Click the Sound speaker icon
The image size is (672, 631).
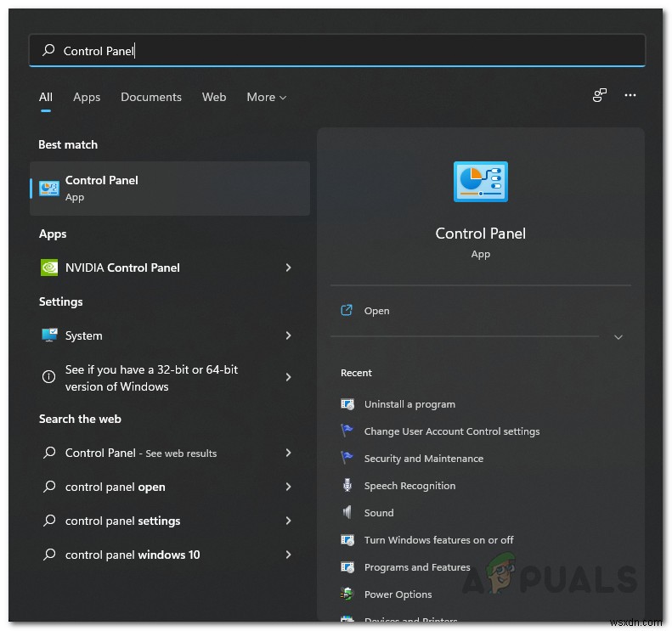(x=347, y=513)
